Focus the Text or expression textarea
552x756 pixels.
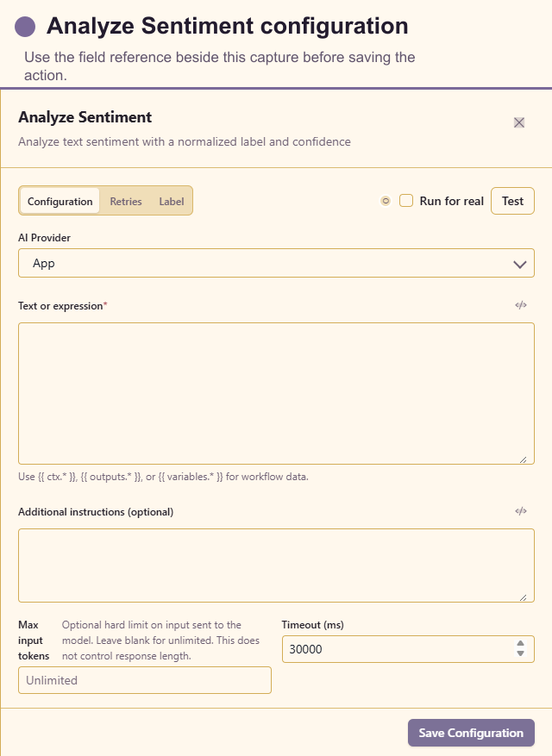click(277, 393)
